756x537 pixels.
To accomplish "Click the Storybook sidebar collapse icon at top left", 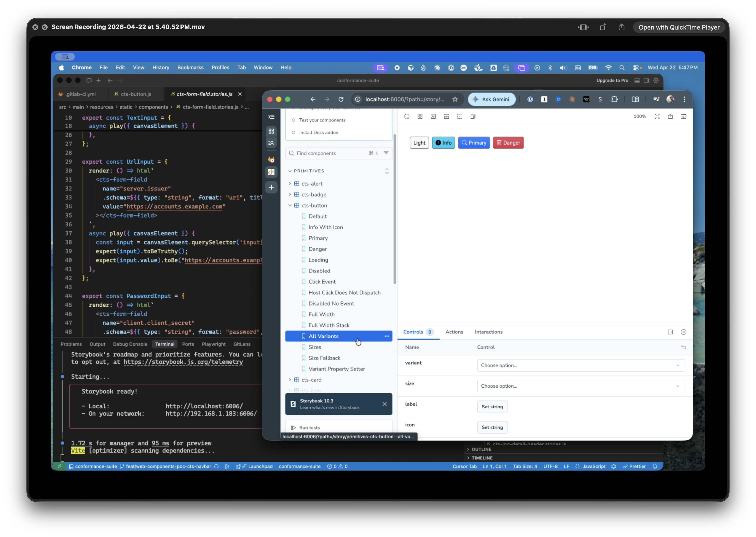I will point(271,117).
